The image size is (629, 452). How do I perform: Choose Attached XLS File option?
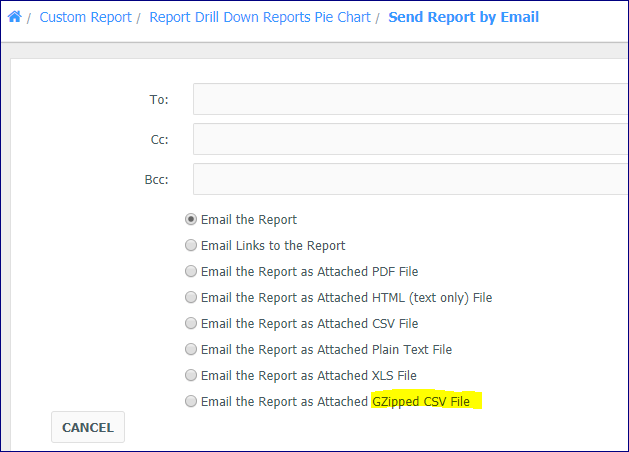point(191,375)
